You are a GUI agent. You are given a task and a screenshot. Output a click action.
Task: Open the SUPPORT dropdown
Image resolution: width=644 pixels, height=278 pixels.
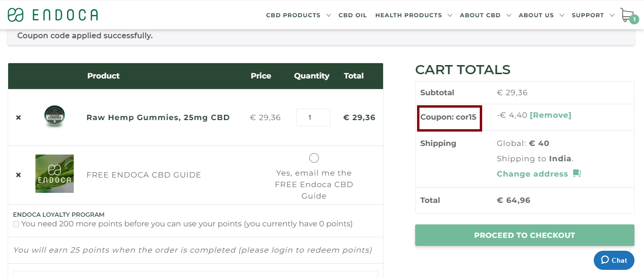pyautogui.click(x=588, y=15)
